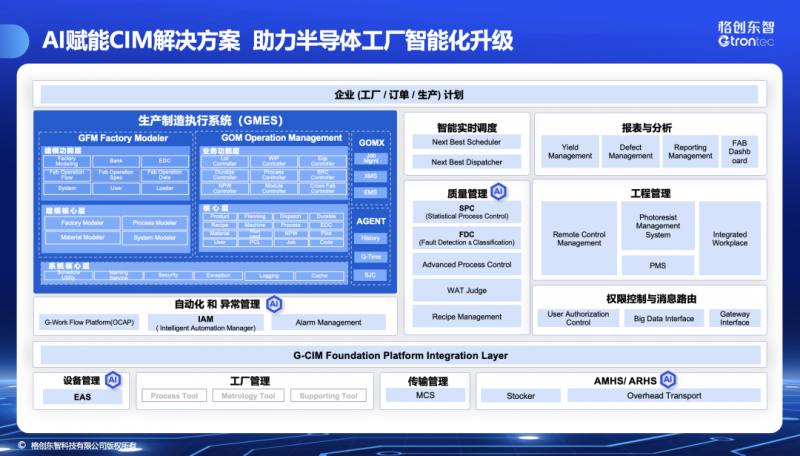Click the Cache box
800x456 pixels.
coord(319,275)
